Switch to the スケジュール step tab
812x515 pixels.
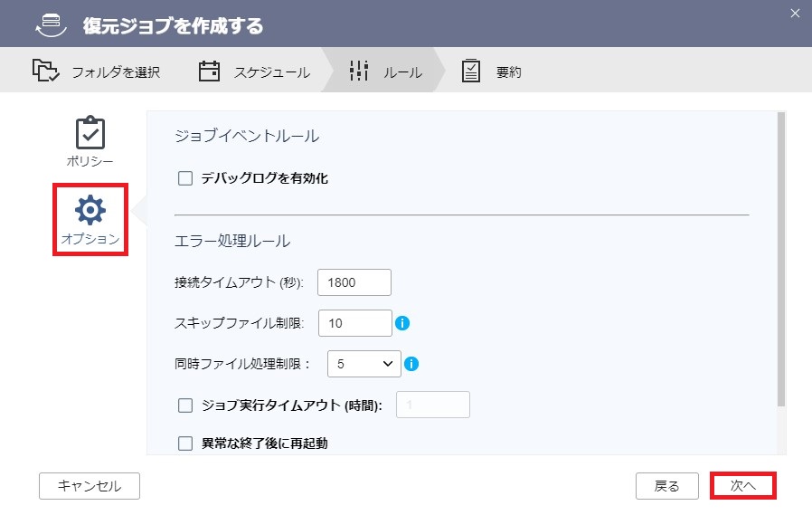[x=253, y=72]
